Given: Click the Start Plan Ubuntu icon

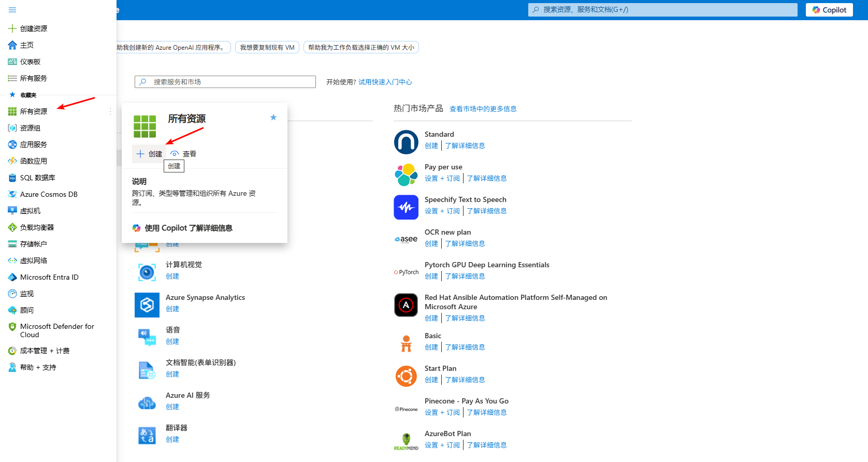Looking at the screenshot, I should 406,376.
